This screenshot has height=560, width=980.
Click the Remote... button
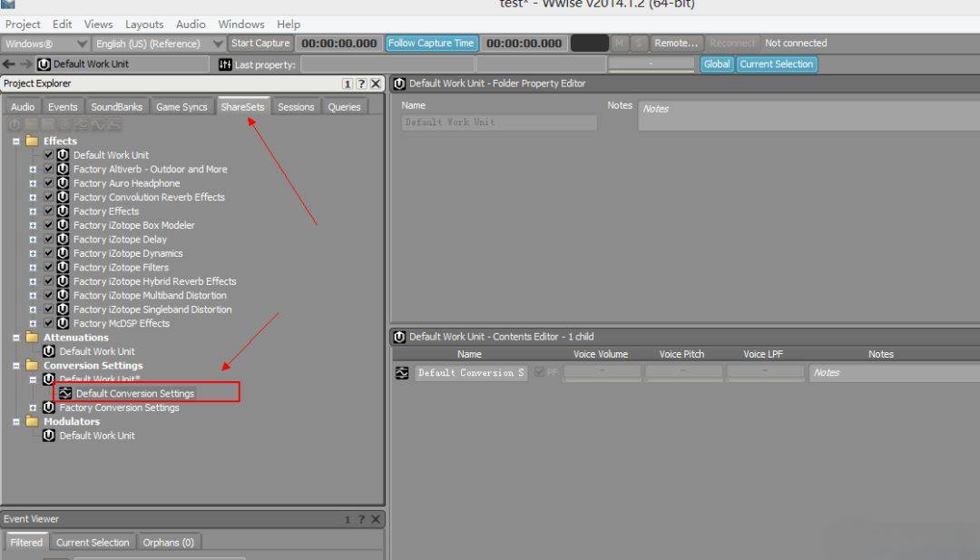click(676, 44)
